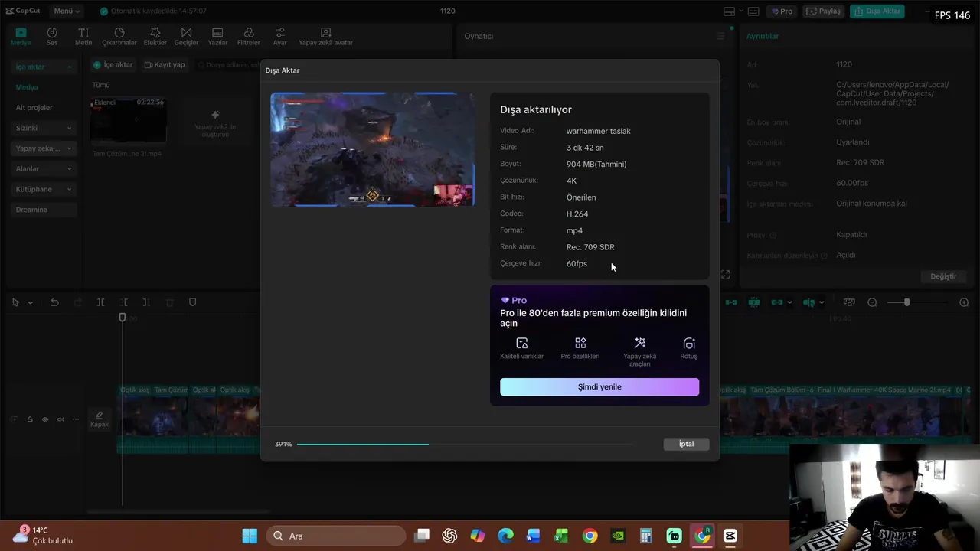Viewport: 980px width, 551px height.
Task: Open Dreamina in the sidebar
Action: click(44, 210)
